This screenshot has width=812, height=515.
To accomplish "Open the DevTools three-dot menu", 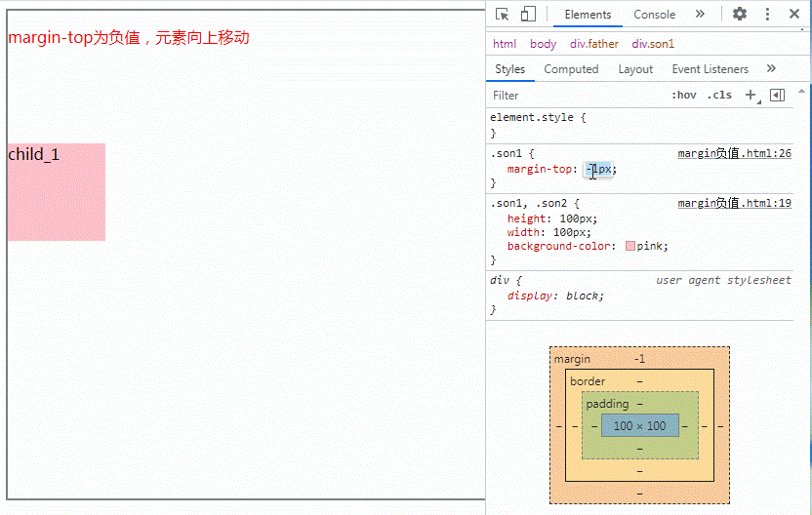I will pyautogui.click(x=767, y=15).
